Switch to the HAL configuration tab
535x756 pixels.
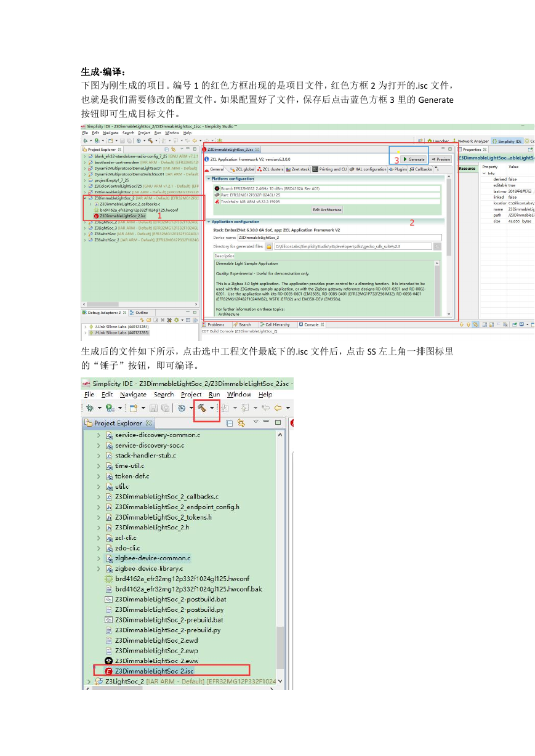[x=368, y=169]
